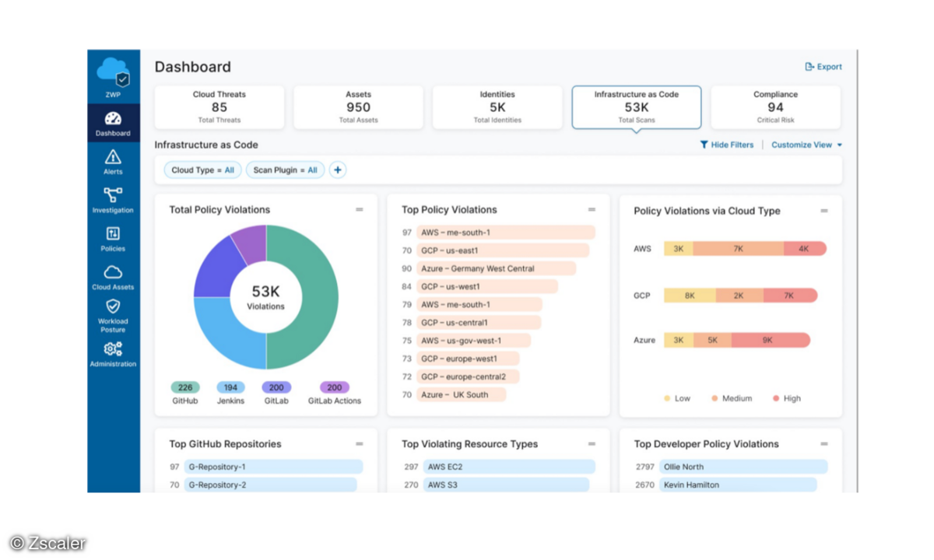Select the Assets summary card
The image size is (934, 560).
pyautogui.click(x=359, y=107)
